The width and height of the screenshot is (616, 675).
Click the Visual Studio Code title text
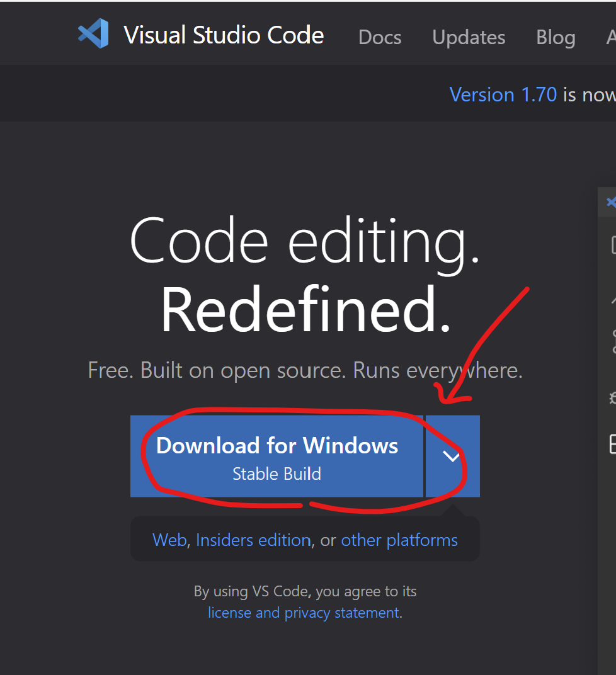(224, 35)
